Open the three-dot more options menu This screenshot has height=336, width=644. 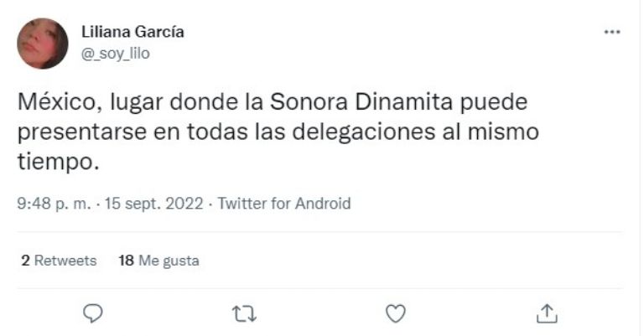click(x=612, y=32)
